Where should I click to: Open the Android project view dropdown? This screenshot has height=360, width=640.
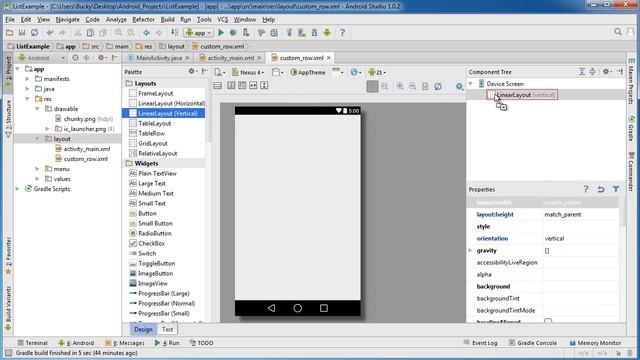(42, 58)
